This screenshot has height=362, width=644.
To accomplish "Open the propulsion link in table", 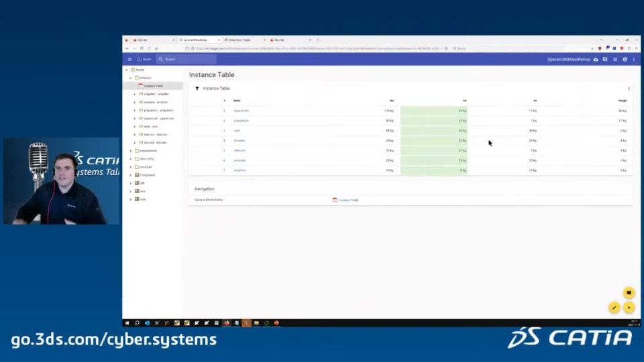I will tap(241, 121).
